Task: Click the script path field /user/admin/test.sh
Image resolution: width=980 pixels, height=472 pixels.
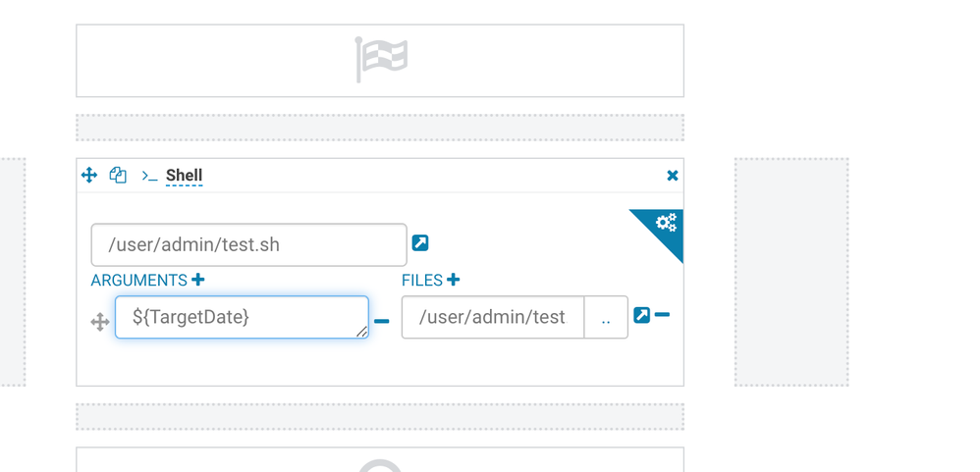Action: coord(248,244)
